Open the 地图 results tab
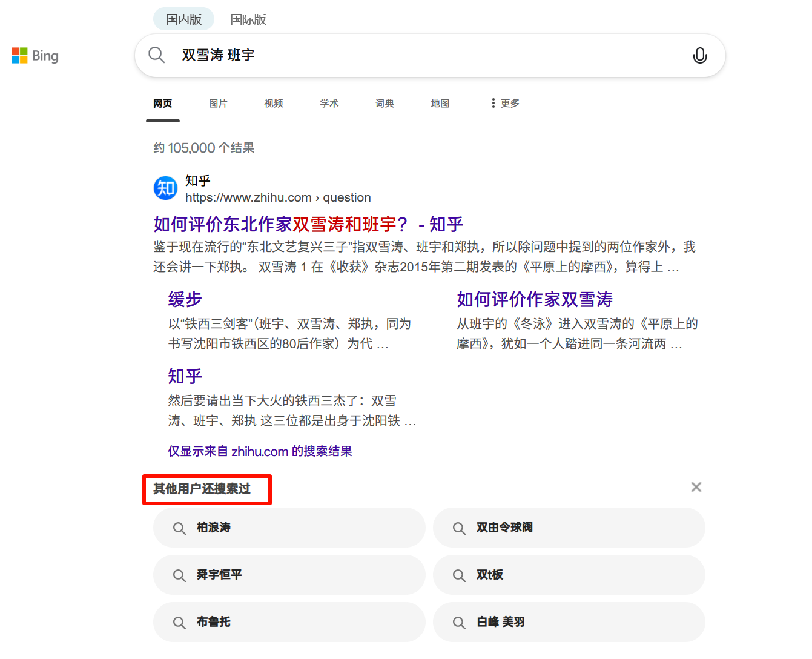 click(440, 104)
